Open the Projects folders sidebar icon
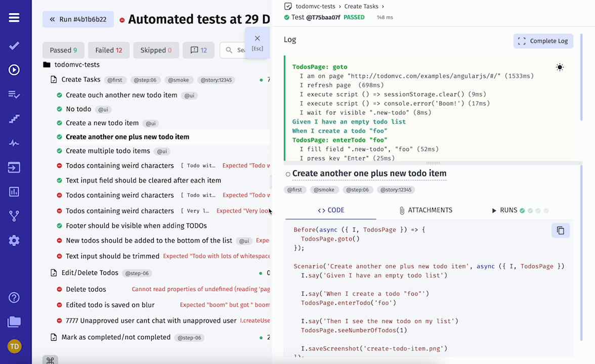The height and width of the screenshot is (364, 595). 14,322
